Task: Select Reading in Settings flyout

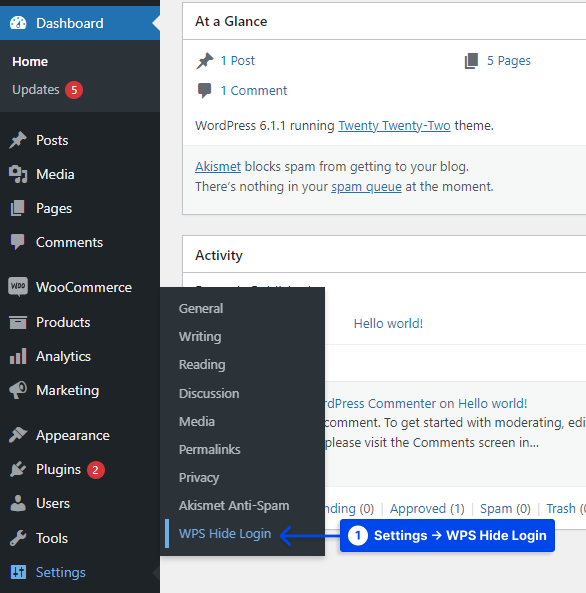Action: (202, 365)
